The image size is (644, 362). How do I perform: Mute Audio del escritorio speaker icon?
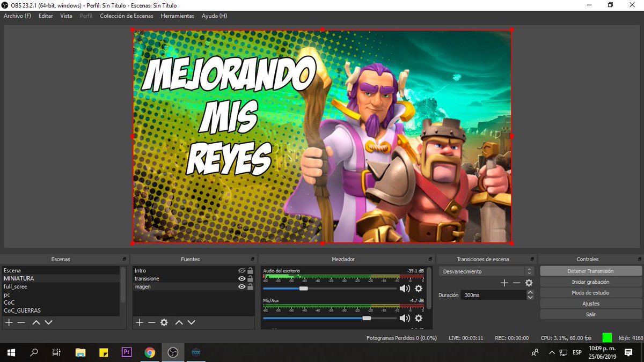click(x=405, y=289)
